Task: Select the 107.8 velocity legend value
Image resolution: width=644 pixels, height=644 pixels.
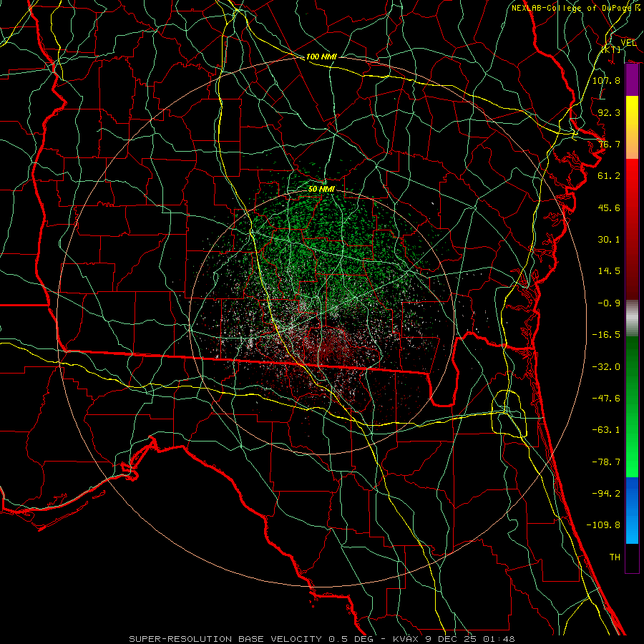Action: [x=606, y=80]
